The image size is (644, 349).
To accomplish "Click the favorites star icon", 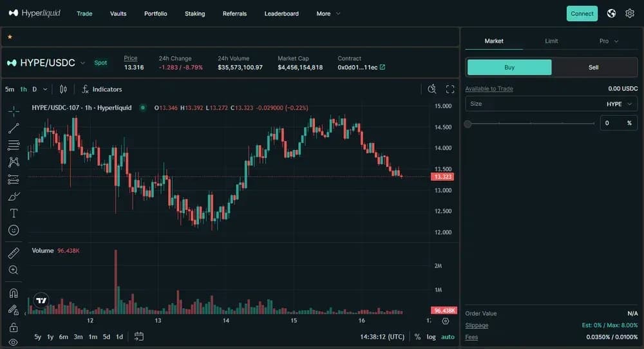I will [10, 37].
